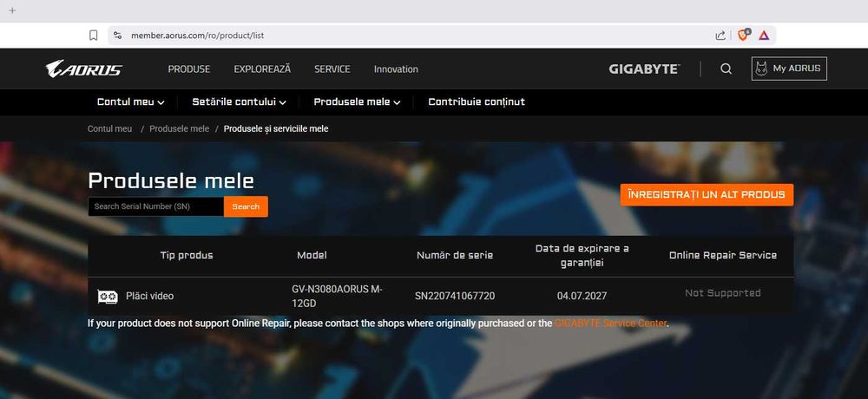
Task: Click the Brave Rewards triangle icon
Action: (764, 36)
